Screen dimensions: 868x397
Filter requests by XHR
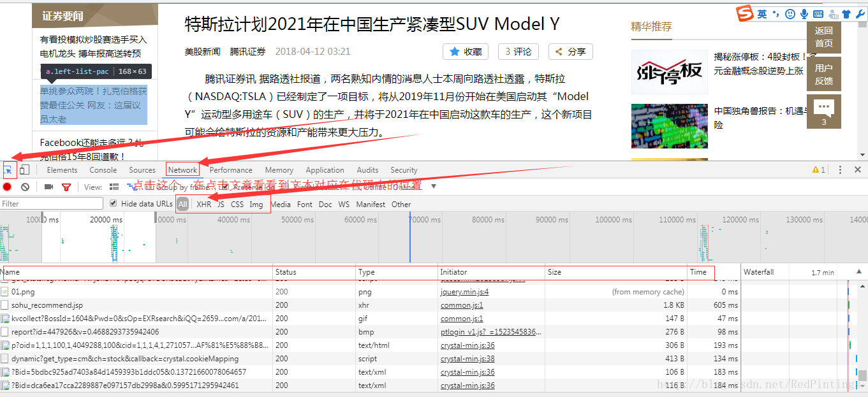click(203, 204)
